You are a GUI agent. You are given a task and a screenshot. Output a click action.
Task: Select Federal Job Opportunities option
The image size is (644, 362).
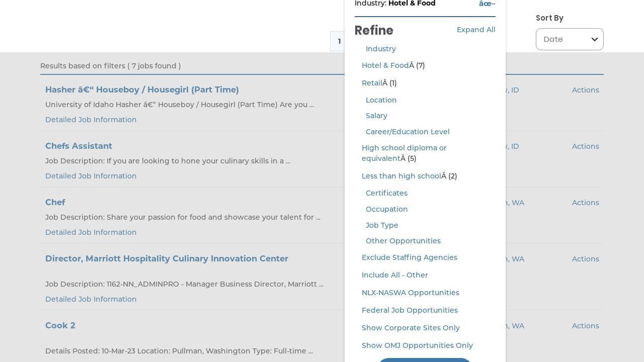point(410,310)
